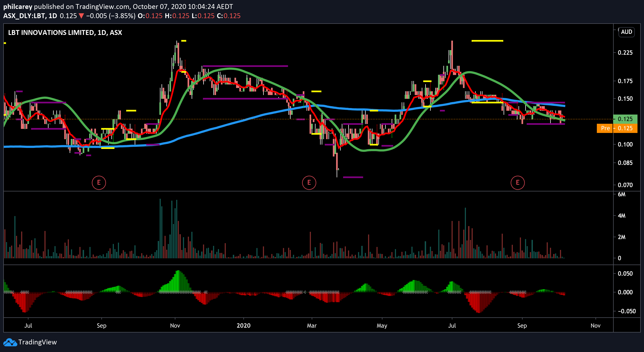
Task: Click the May label on time axis
Action: (x=382, y=326)
